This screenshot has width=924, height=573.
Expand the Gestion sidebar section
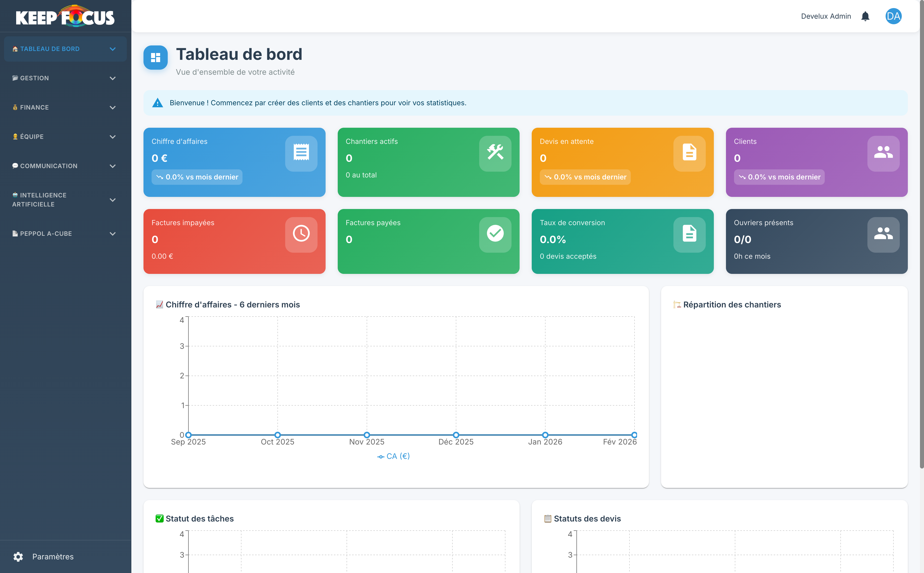[x=34, y=78]
